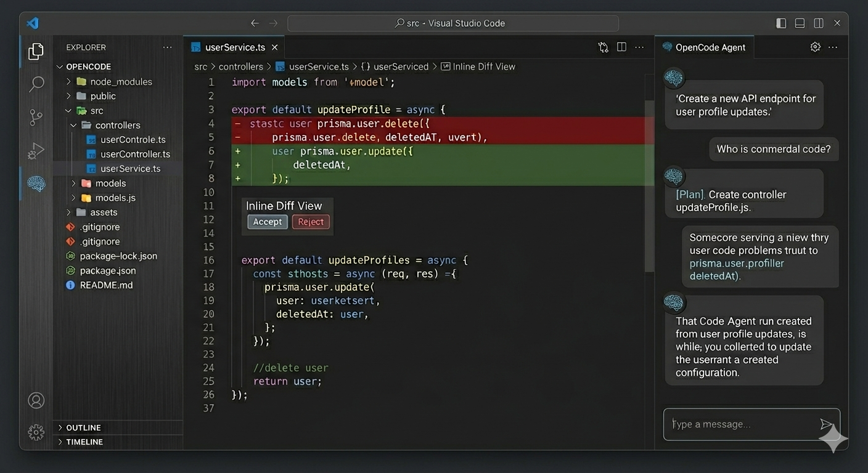Reject the inline diff changes

point(311,222)
